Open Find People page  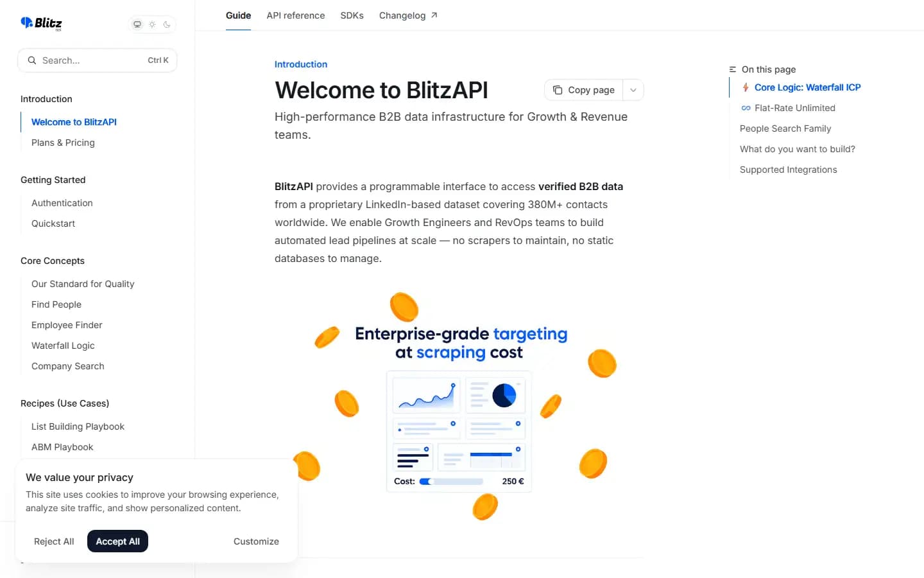pos(56,304)
